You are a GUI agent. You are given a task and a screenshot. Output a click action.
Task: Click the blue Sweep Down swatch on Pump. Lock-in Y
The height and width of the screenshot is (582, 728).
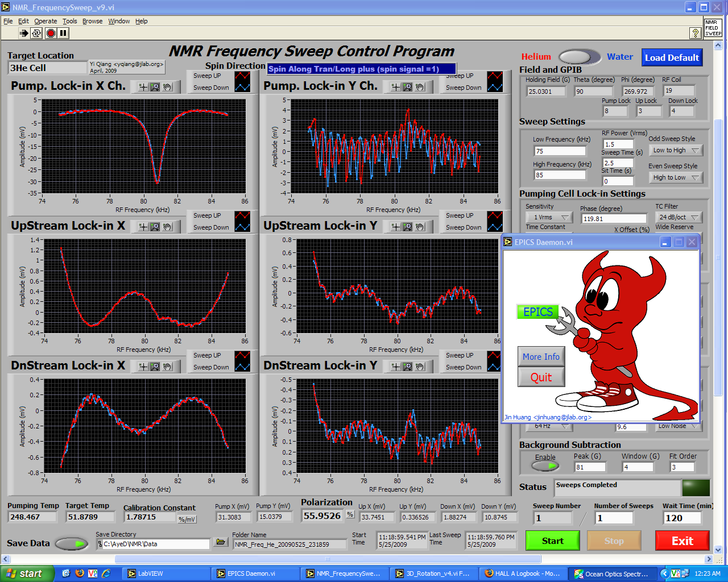tap(495, 88)
